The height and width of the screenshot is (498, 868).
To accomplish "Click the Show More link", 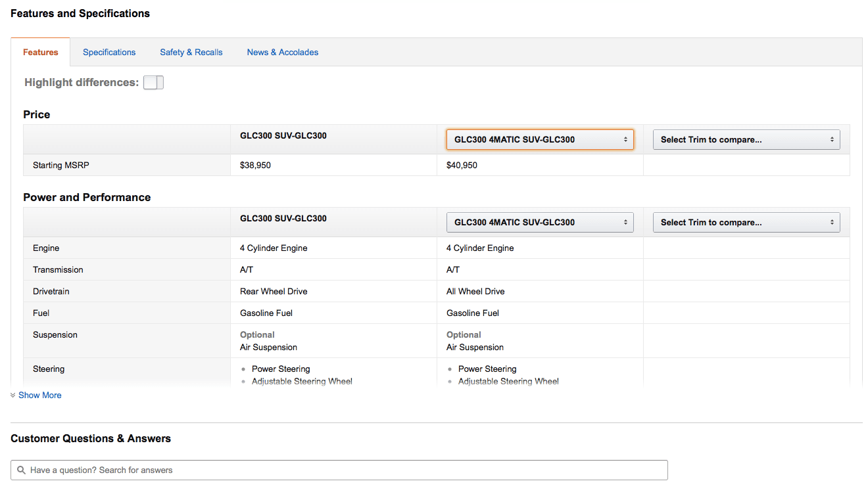I will (40, 396).
